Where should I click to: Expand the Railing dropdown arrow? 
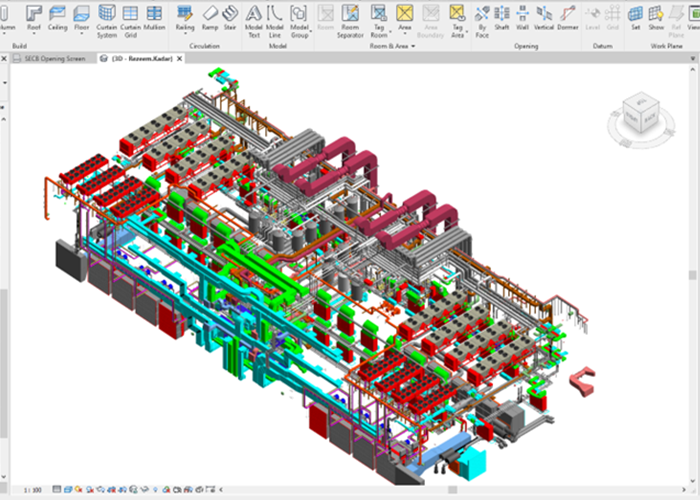click(x=185, y=34)
